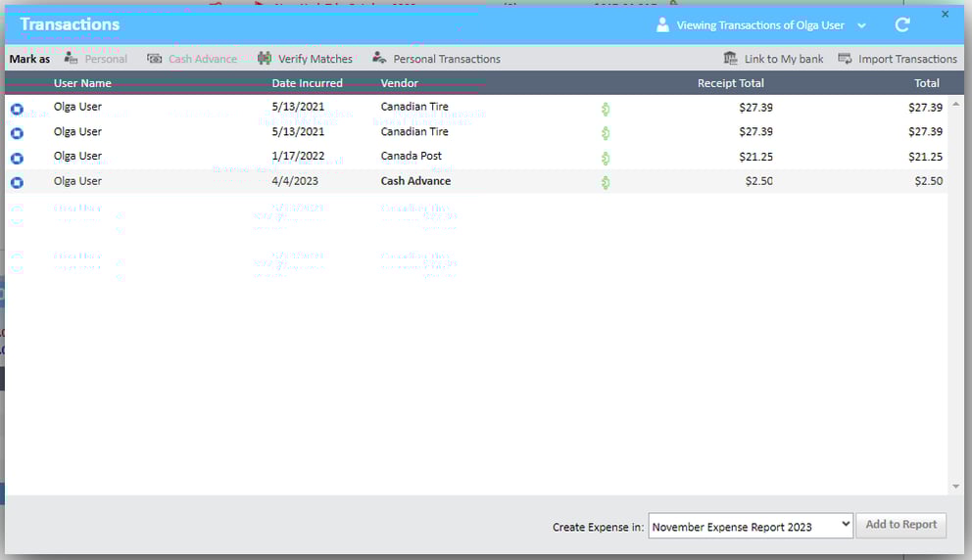Image resolution: width=972 pixels, height=560 pixels.
Task: Sort by Total column header
Action: (x=927, y=83)
